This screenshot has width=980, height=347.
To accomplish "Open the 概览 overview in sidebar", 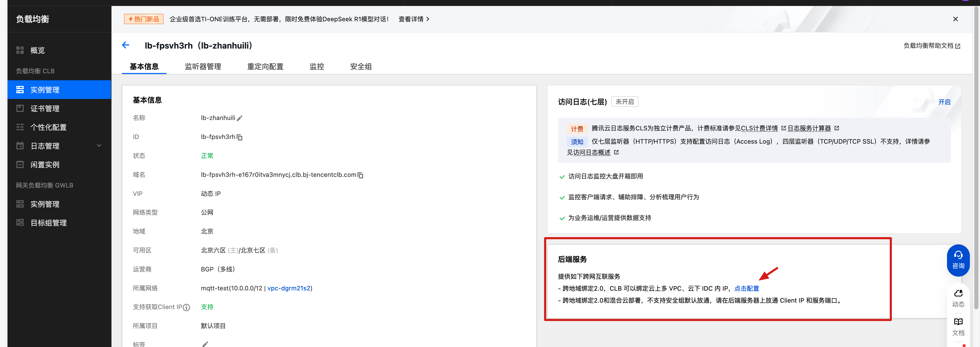I will 37,50.
